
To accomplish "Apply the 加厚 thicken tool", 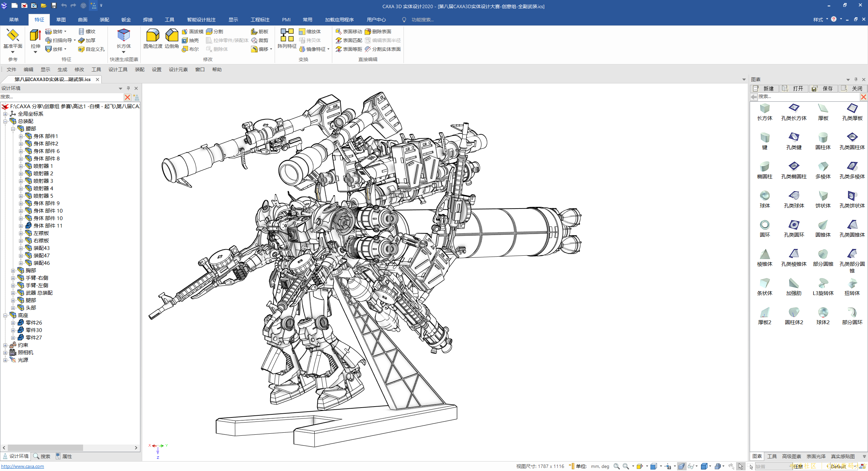I will 87,40.
